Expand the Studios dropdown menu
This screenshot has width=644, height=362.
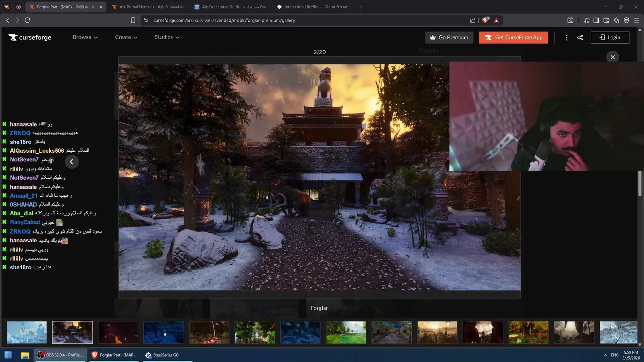coord(167,37)
